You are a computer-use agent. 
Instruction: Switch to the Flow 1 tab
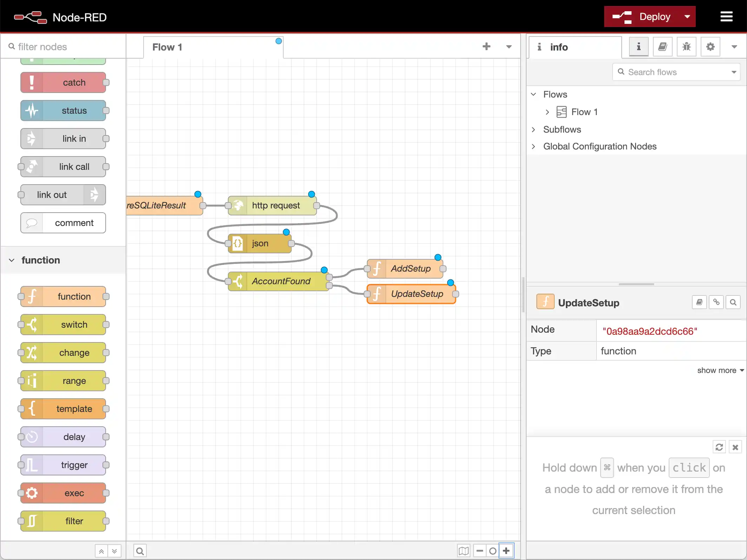pos(167,47)
